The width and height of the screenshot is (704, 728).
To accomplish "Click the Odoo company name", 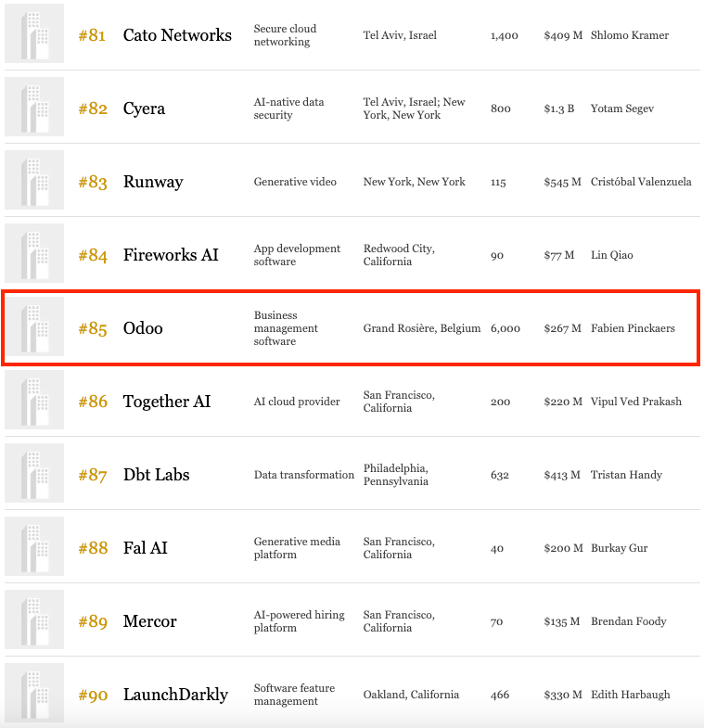I will click(143, 328).
